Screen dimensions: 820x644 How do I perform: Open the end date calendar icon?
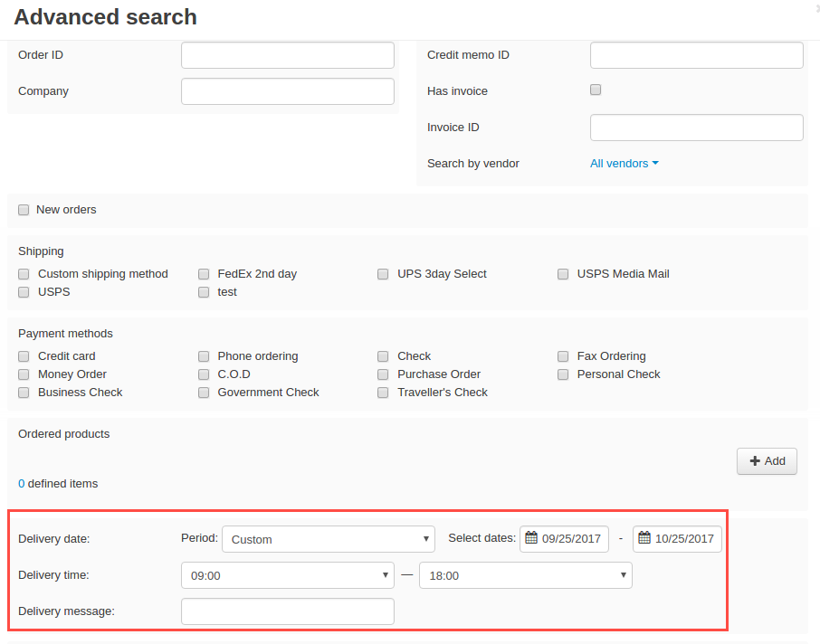tap(644, 538)
